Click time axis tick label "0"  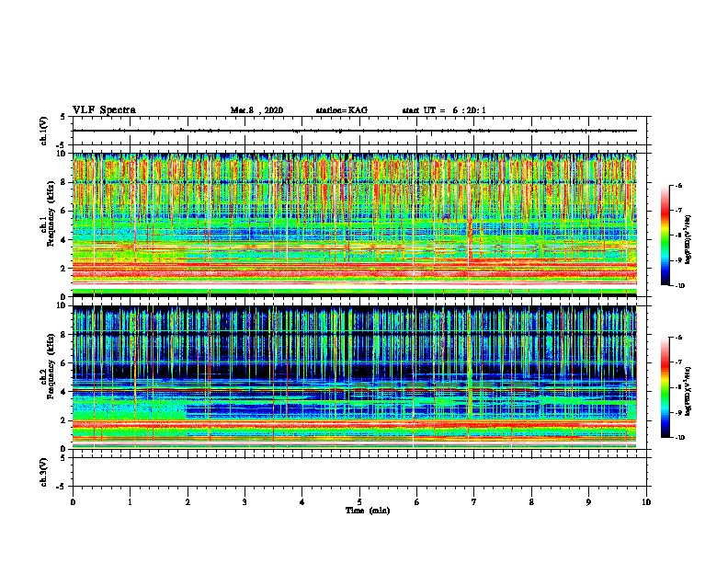coord(73,502)
